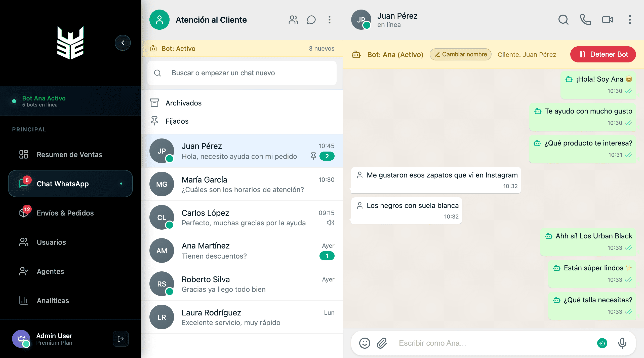Click 'Me gustaron esos zapatos' message
644x358 pixels.
point(436,180)
